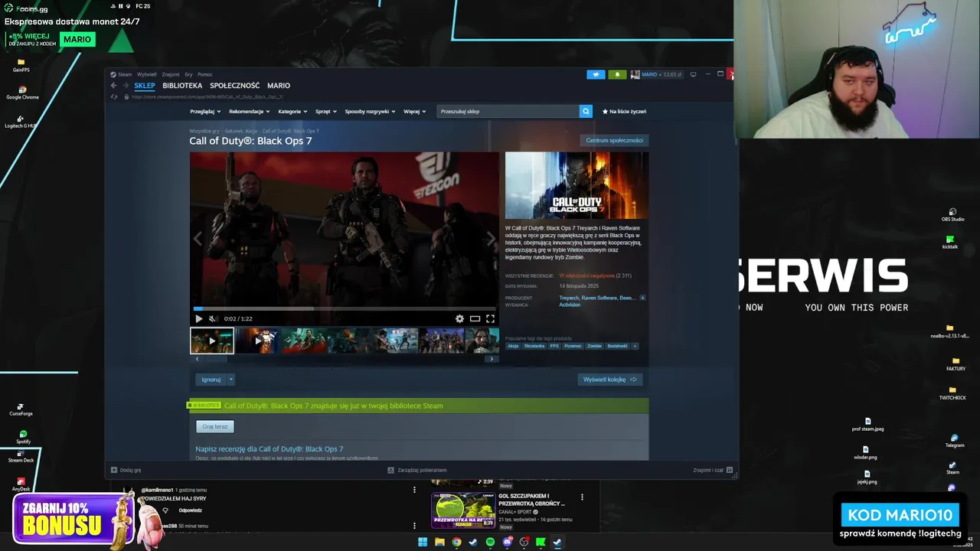Make the trailer fullscreen
980x551 pixels.
pos(490,318)
